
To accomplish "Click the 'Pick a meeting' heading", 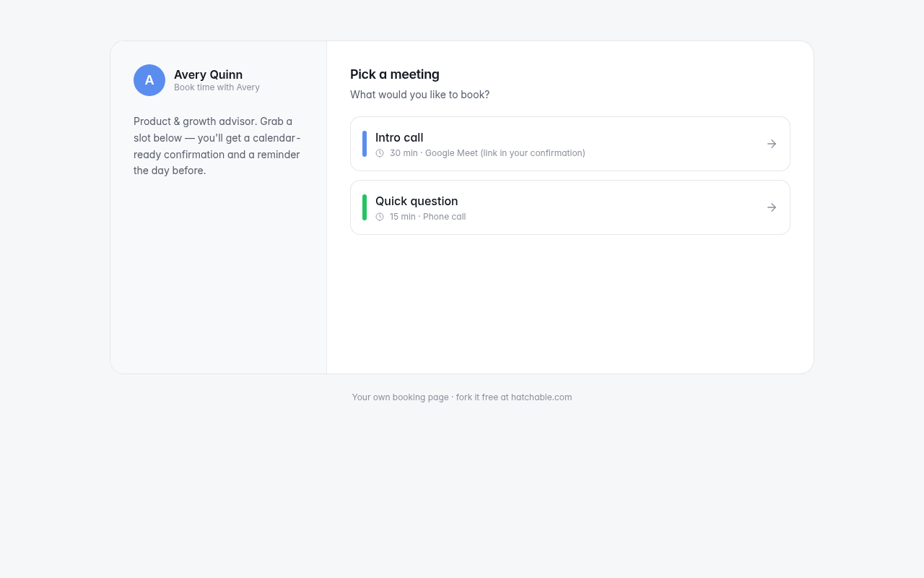I will tap(395, 74).
